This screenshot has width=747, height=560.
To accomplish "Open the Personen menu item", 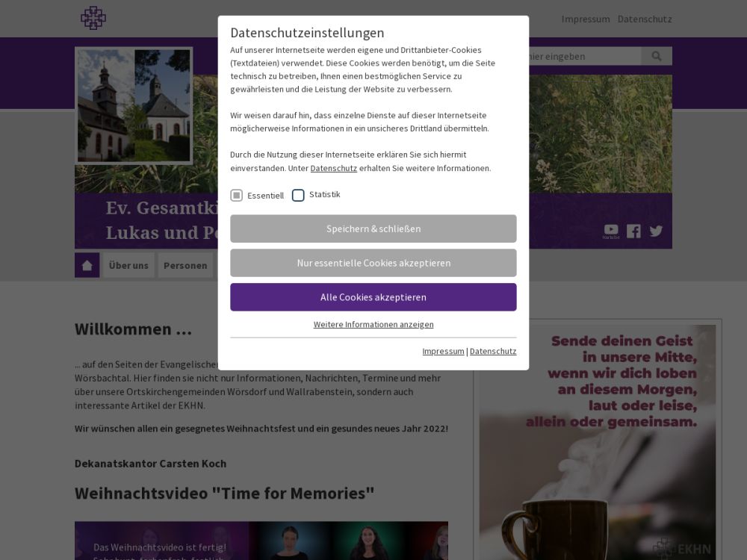I will click(185, 265).
